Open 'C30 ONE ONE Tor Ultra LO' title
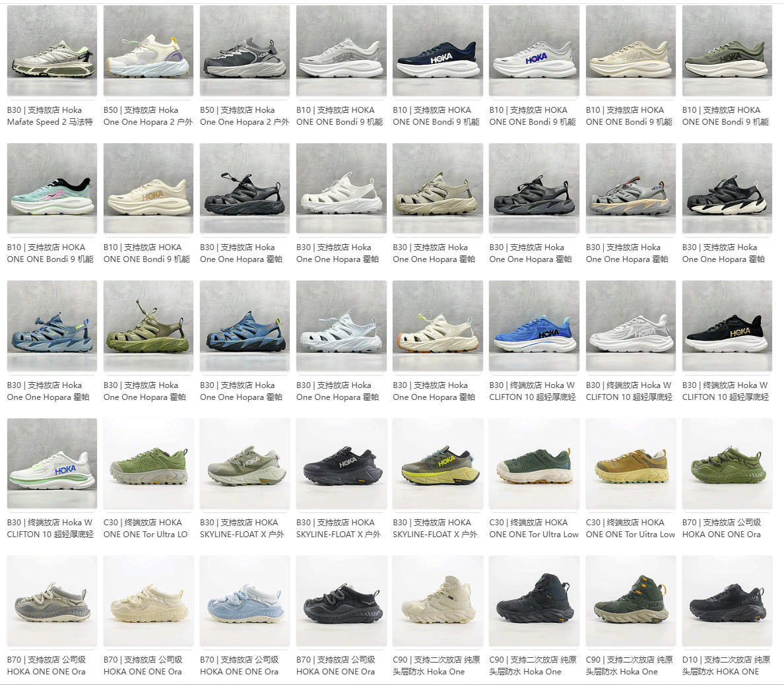784x685 pixels. coord(145,529)
